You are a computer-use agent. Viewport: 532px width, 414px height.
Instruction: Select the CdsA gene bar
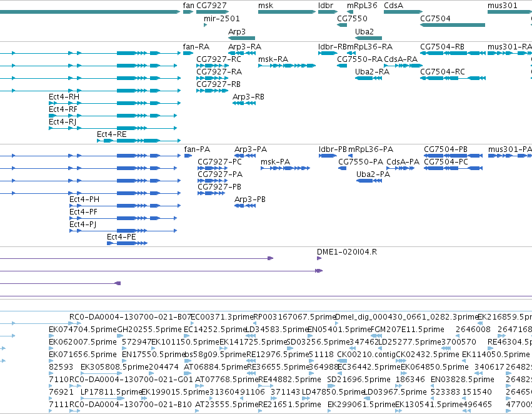pos(403,12)
